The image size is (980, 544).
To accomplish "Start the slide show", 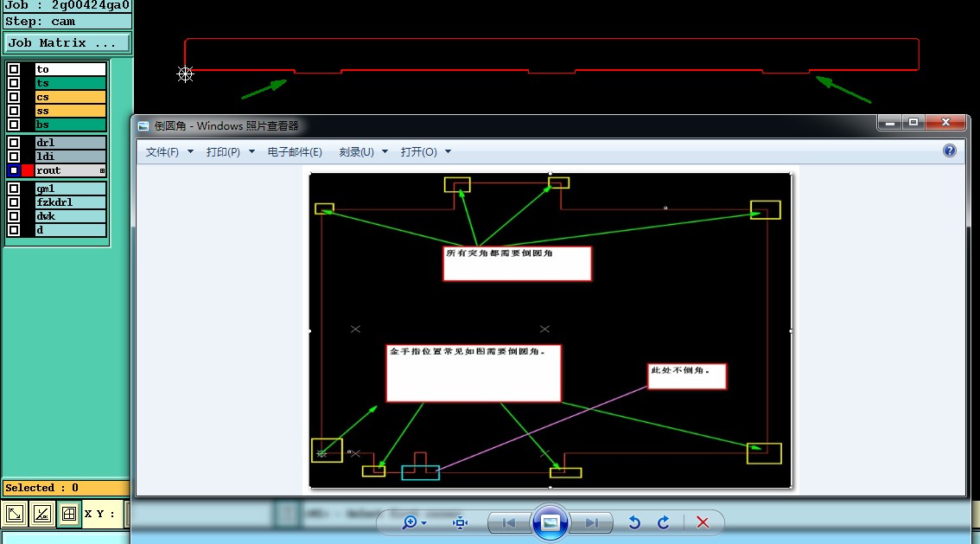I will [x=550, y=522].
